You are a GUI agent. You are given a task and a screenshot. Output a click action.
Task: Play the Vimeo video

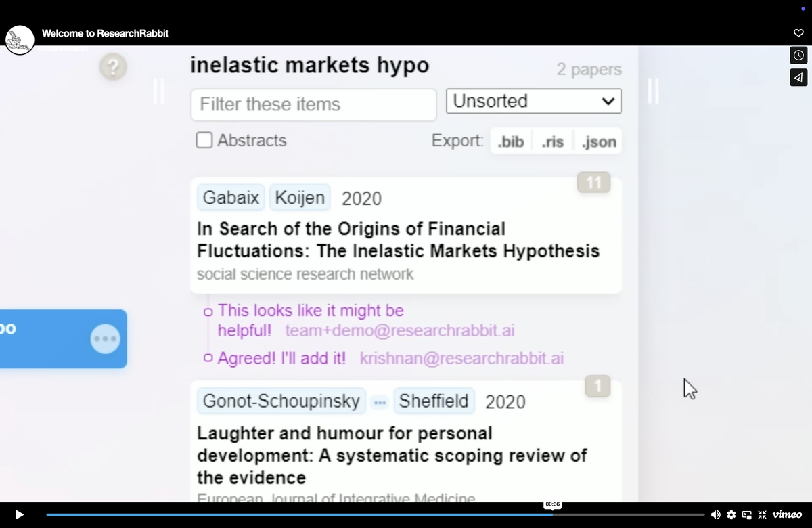[x=19, y=515]
